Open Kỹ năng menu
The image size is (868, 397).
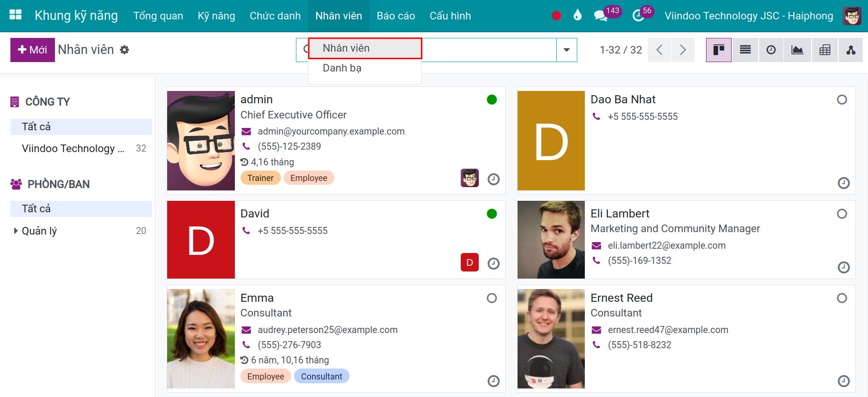click(216, 16)
